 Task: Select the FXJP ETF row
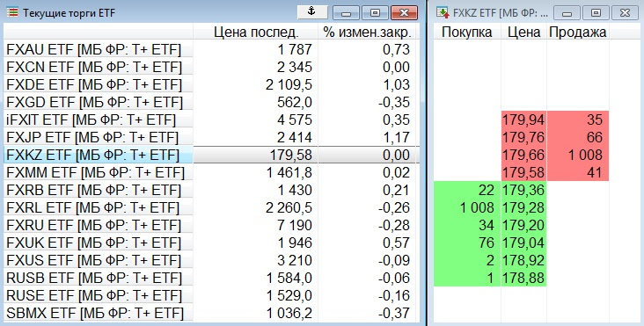click(211, 138)
